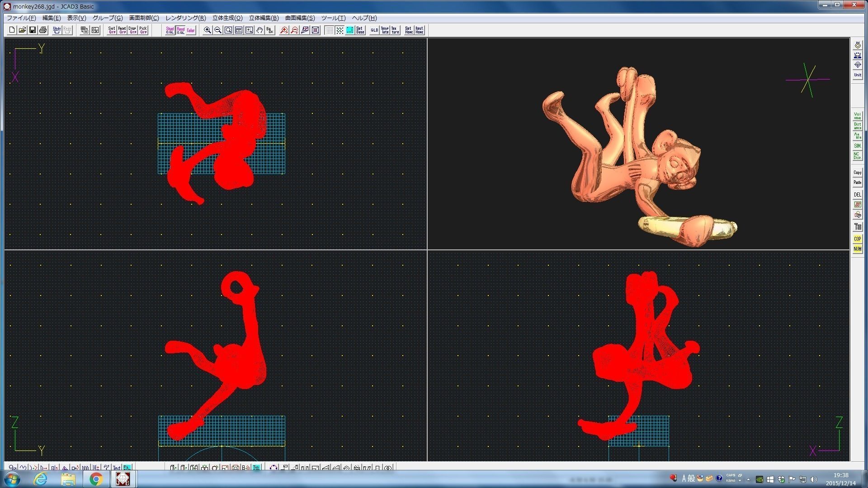Viewport: 868px width, 488px height.
Task: Click the Distance measure icon
Action: pyautogui.click(x=857, y=126)
